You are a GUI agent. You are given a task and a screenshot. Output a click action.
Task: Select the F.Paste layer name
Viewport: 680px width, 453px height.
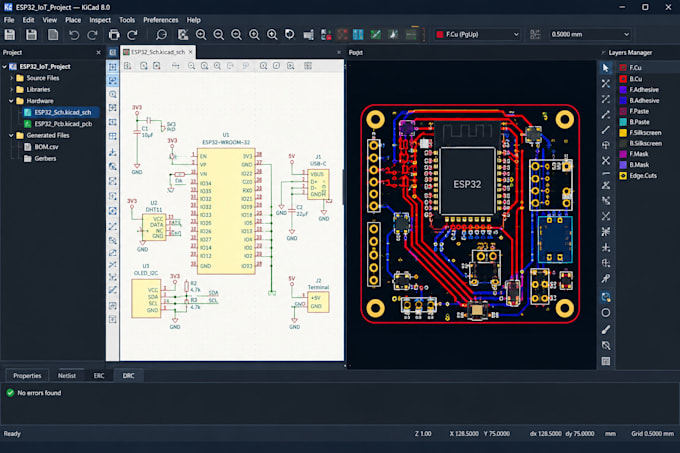[x=639, y=111]
